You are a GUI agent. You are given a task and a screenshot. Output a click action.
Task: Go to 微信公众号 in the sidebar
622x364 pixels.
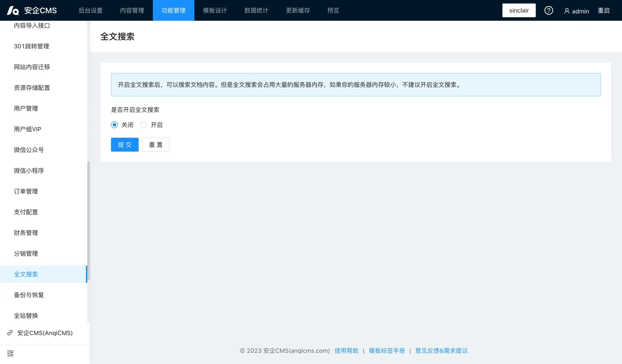click(x=43, y=150)
